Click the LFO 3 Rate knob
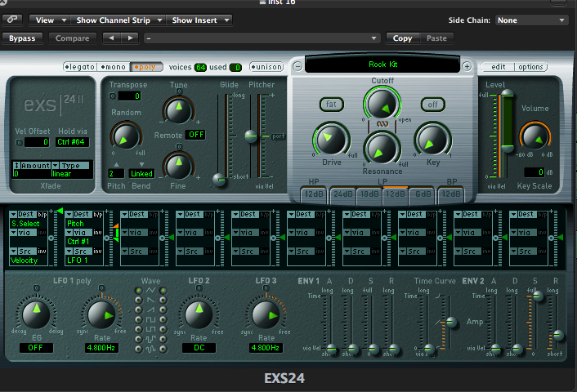Viewport: 577px width, 392px height. coord(266,314)
